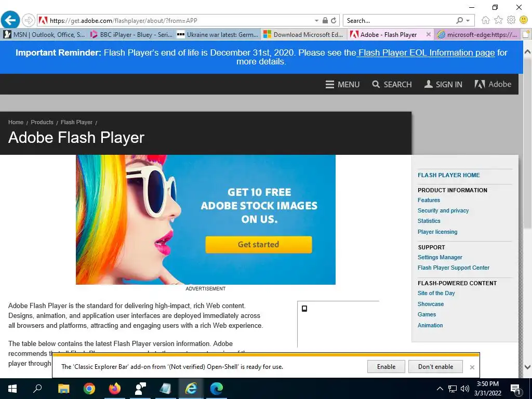Click the volume speaker tray icon

click(465, 389)
